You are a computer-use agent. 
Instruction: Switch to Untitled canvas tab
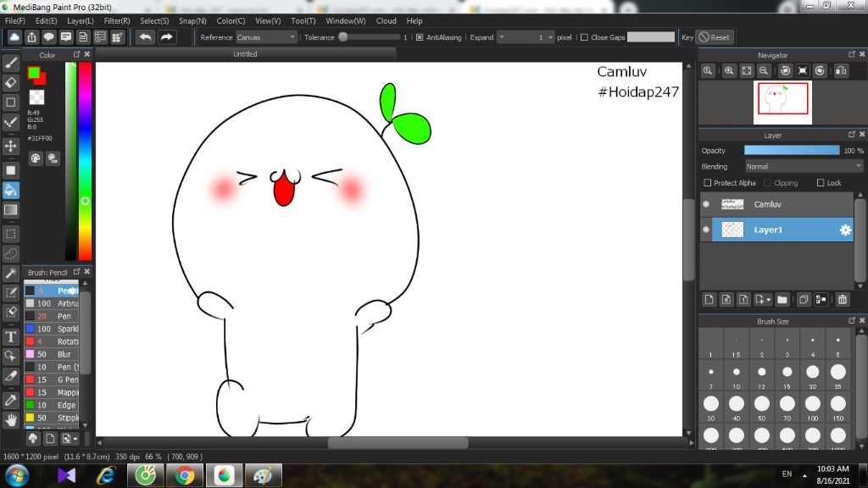pos(245,53)
